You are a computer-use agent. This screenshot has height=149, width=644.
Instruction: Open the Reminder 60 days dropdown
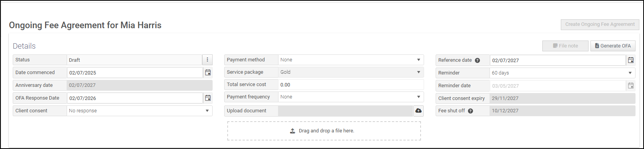click(x=562, y=73)
